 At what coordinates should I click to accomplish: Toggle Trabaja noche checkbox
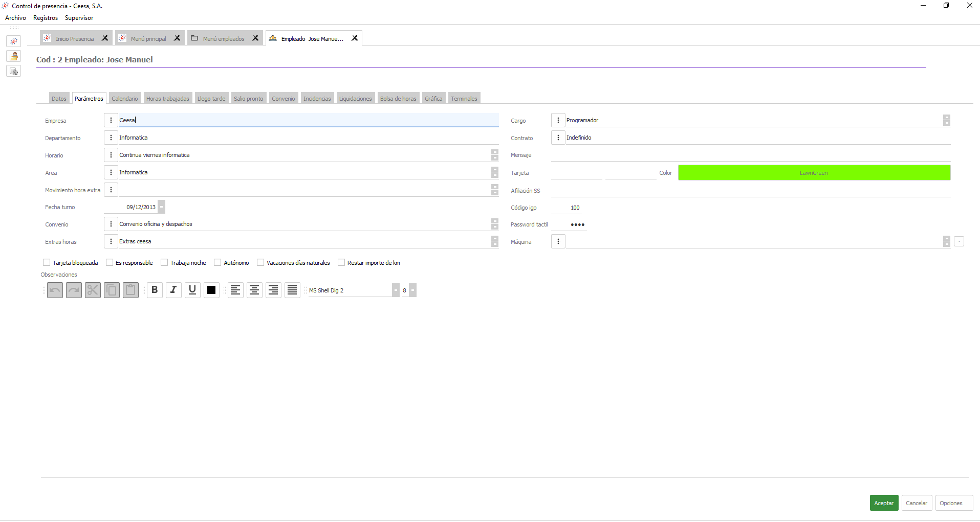(164, 262)
